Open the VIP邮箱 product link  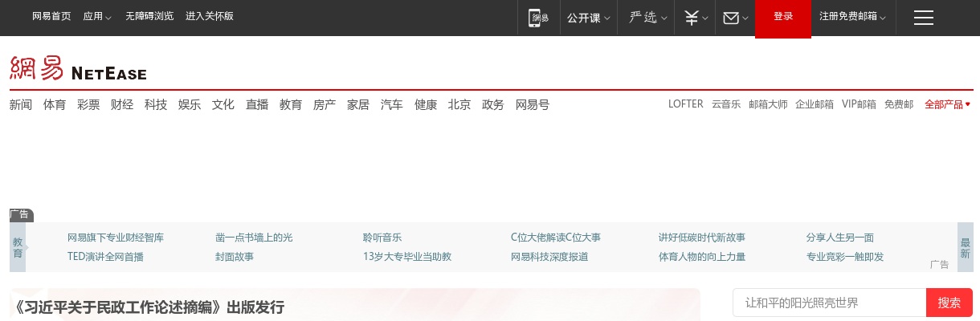[859, 104]
